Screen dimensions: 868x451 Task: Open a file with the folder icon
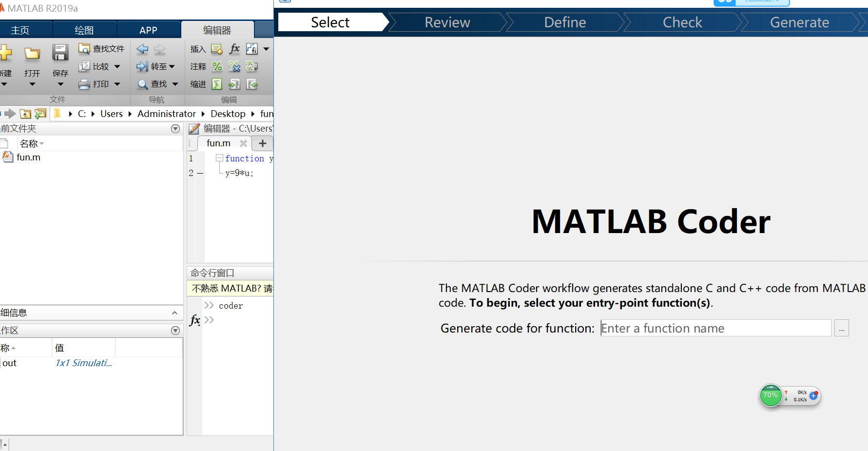click(x=32, y=53)
